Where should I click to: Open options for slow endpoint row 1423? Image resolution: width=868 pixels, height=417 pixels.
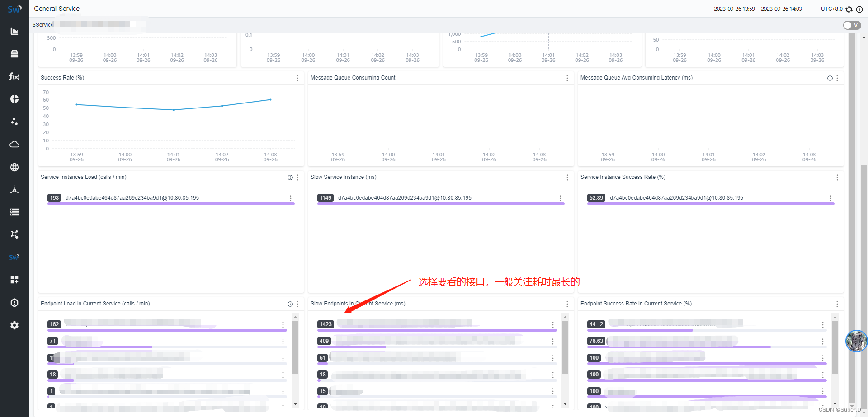click(553, 325)
